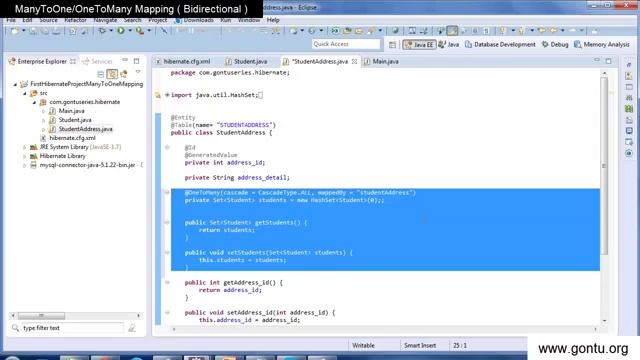Image resolution: width=640 pixels, height=360 pixels.
Task: Select Student.java in the explorer tree
Action: [x=75, y=120]
